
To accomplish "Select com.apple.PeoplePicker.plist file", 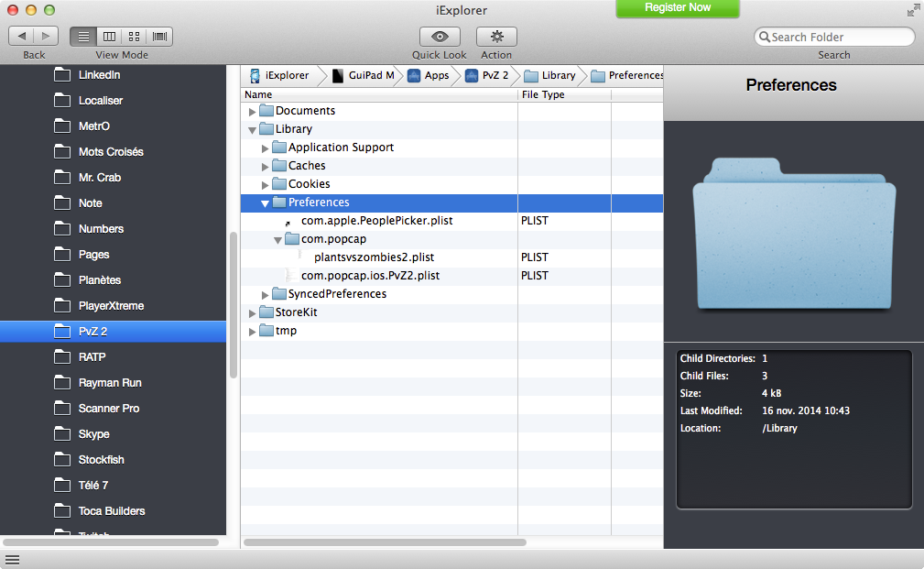I will (377, 221).
